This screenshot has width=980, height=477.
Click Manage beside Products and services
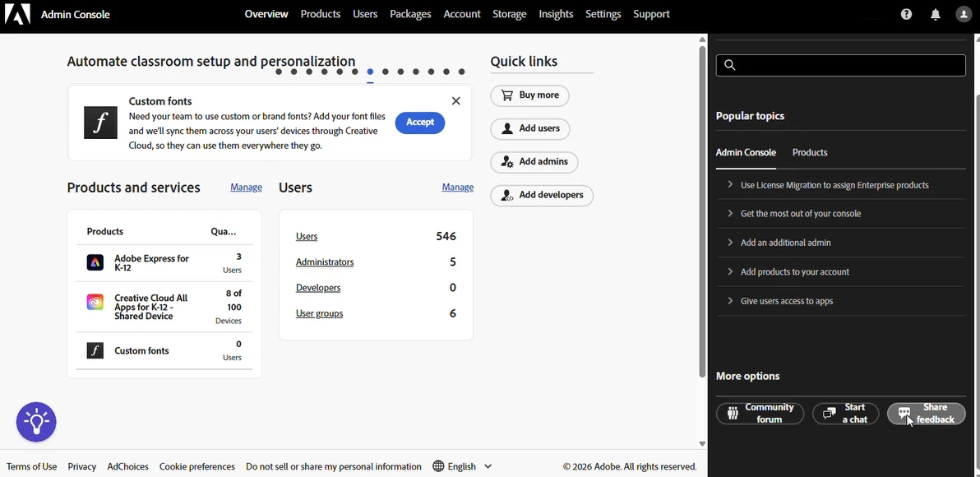(247, 187)
